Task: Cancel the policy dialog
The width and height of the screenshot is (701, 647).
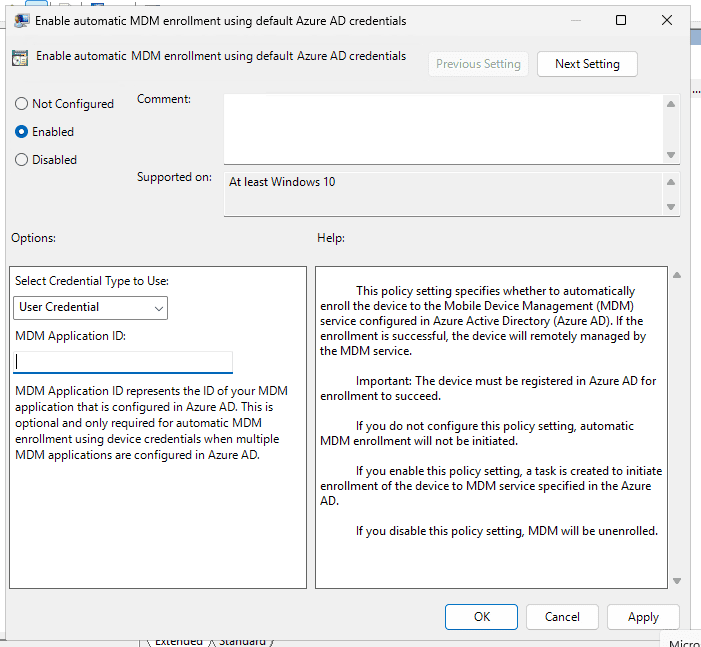Action: [x=562, y=617]
